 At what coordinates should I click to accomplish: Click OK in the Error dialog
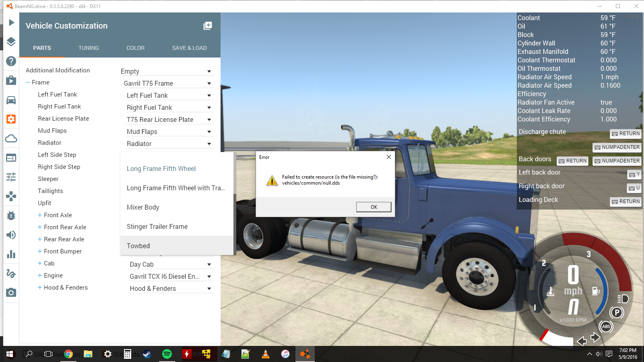(x=374, y=207)
